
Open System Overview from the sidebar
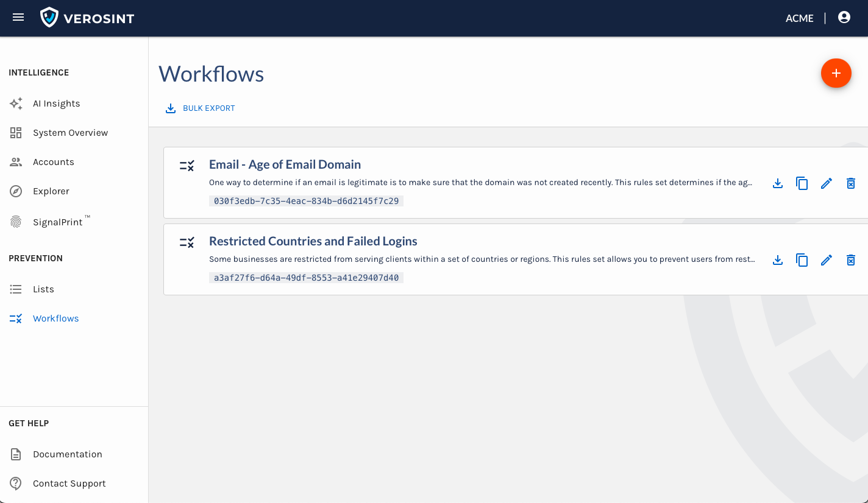[70, 133]
